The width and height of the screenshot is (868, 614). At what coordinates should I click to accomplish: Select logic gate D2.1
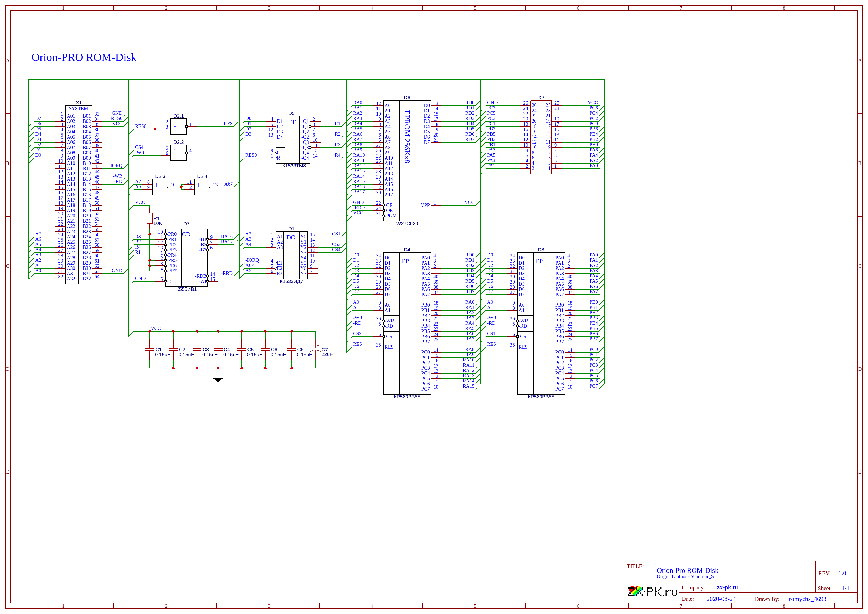179,126
